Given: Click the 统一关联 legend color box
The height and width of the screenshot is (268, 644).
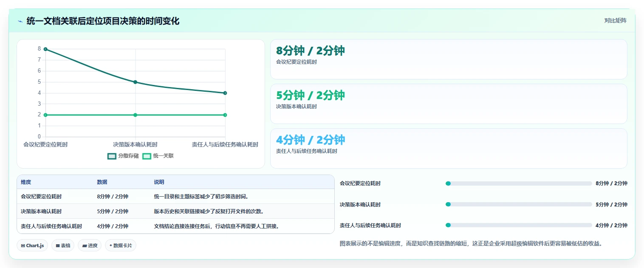Looking at the screenshot, I should coord(147,156).
